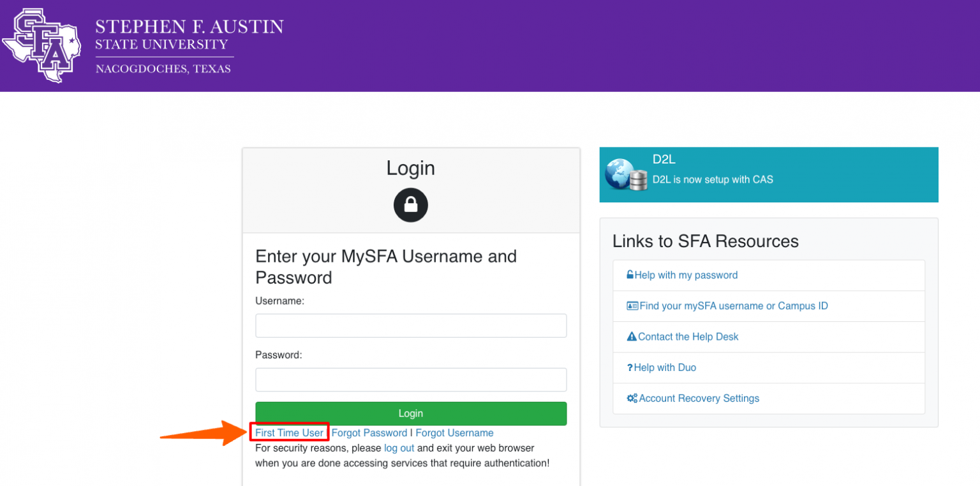The height and width of the screenshot is (486, 980).
Task: Click the Links to SFA Resources heading
Action: 706,241
